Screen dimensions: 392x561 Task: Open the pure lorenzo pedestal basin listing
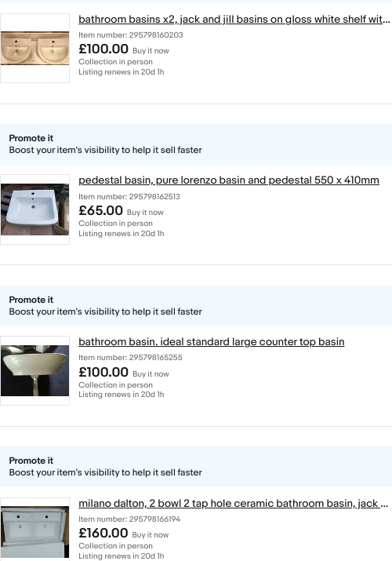[229, 180]
